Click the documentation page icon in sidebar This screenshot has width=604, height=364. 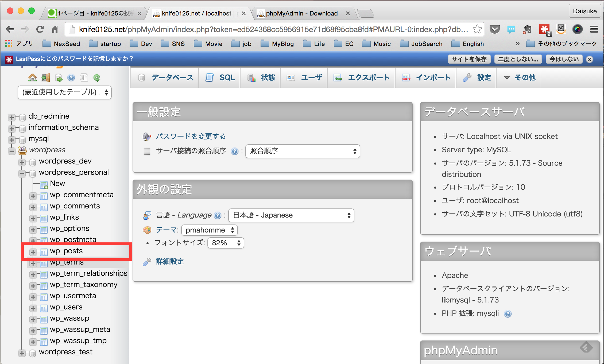[x=84, y=78]
